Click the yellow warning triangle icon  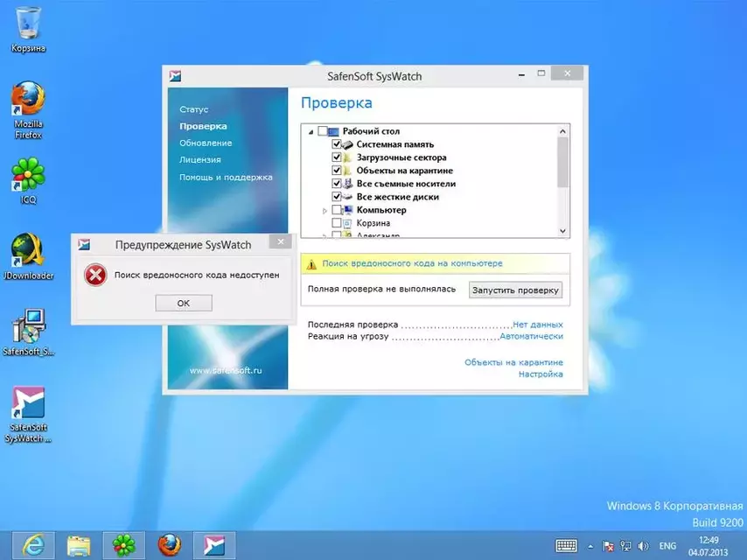point(311,264)
